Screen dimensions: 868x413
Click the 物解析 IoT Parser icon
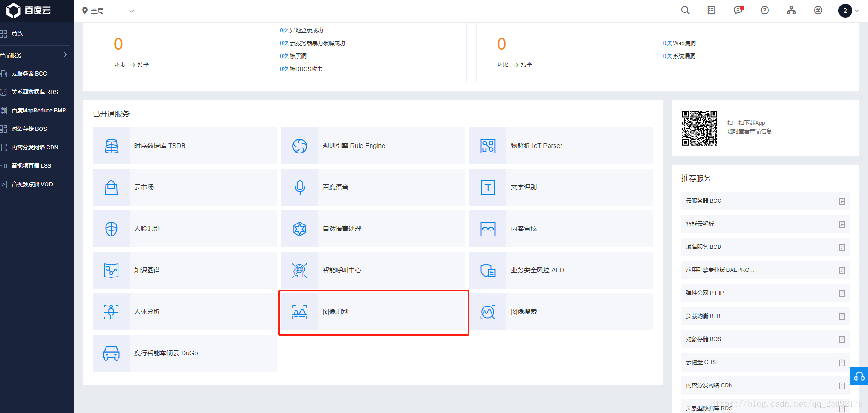[488, 146]
